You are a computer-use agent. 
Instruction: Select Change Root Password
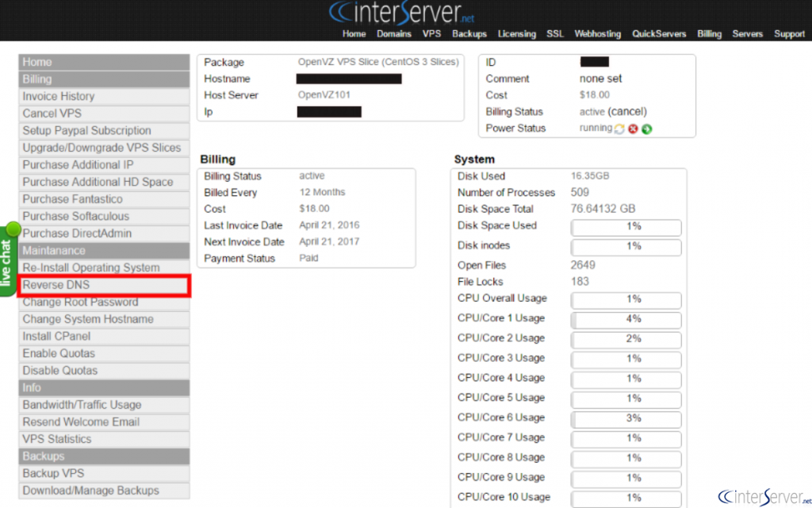[104, 302]
